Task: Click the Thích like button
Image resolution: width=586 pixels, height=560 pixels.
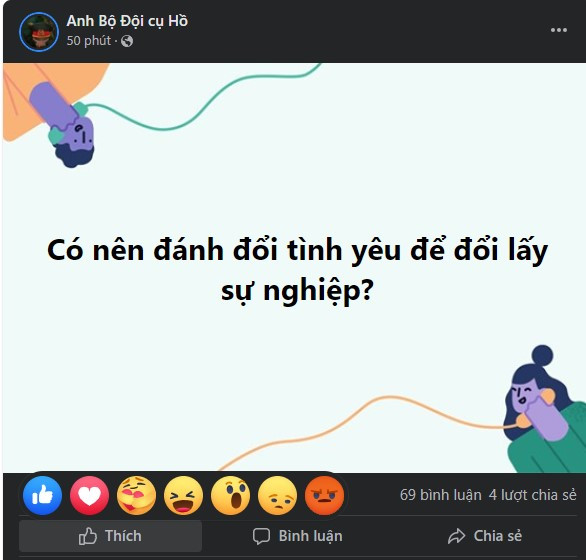Action: point(110,536)
